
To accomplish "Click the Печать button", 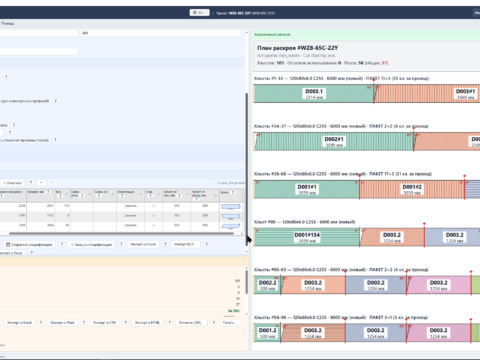I will tap(229, 323).
